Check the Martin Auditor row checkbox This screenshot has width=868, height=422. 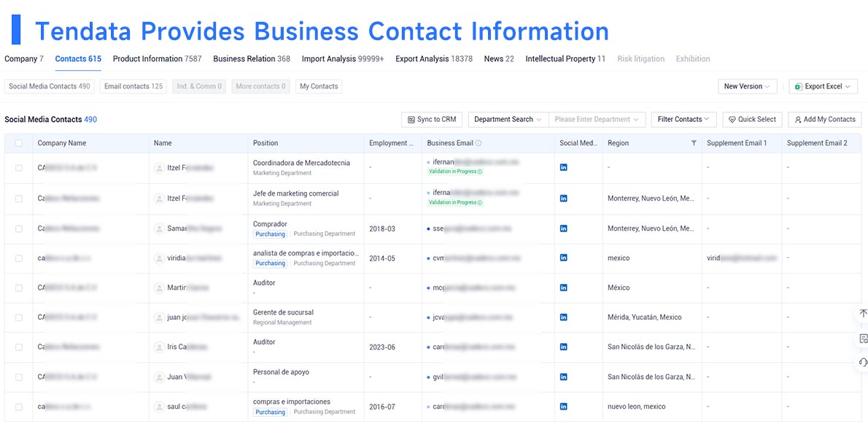[x=19, y=288]
